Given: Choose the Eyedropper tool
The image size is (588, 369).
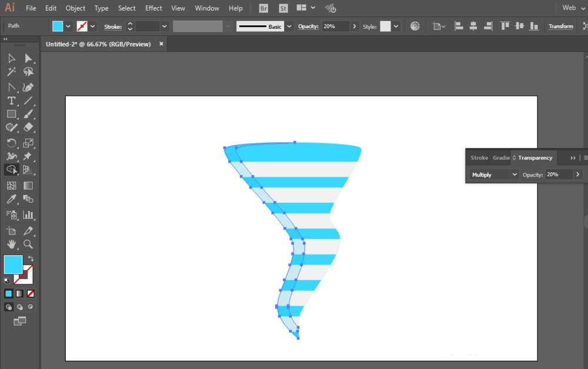Looking at the screenshot, I should point(11,199).
